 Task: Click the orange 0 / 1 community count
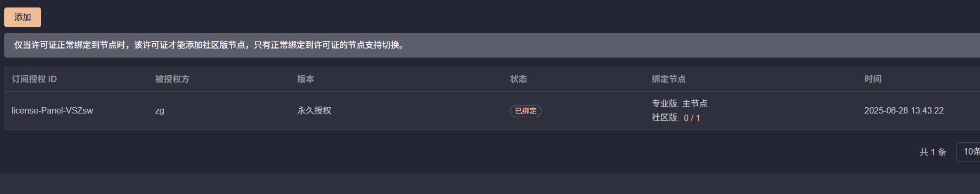coord(692,118)
